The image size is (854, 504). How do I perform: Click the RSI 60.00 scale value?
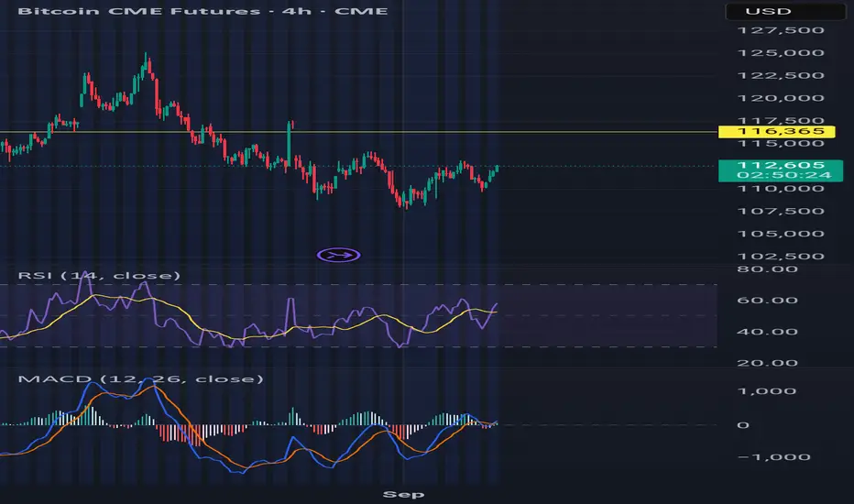coord(767,301)
